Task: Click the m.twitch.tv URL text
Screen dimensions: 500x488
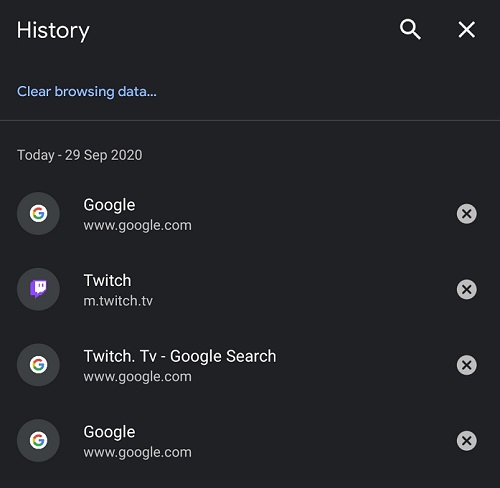Action: click(x=118, y=301)
